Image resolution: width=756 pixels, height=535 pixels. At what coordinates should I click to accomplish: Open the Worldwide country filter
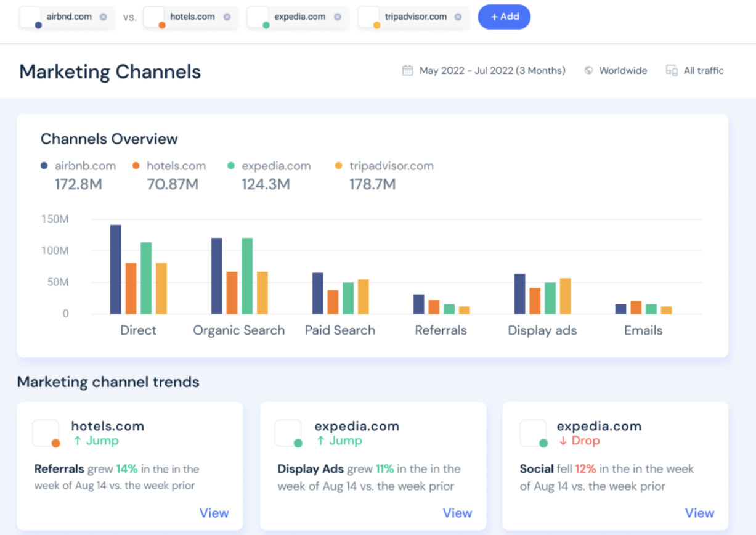point(623,70)
